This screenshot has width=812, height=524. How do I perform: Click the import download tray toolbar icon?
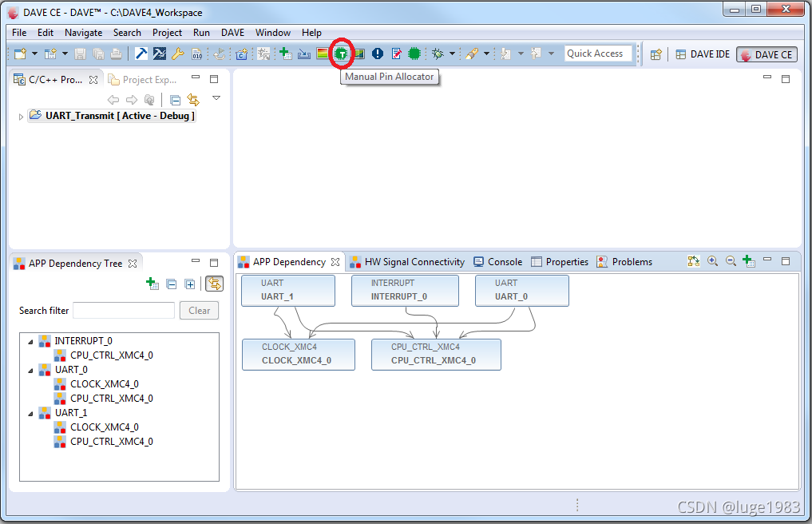click(304, 54)
